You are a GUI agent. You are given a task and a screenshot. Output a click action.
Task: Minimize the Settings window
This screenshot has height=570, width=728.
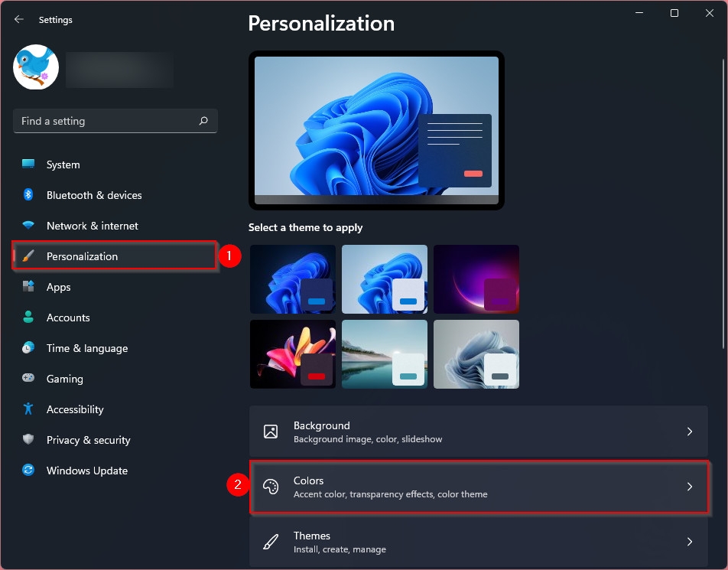[639, 13]
